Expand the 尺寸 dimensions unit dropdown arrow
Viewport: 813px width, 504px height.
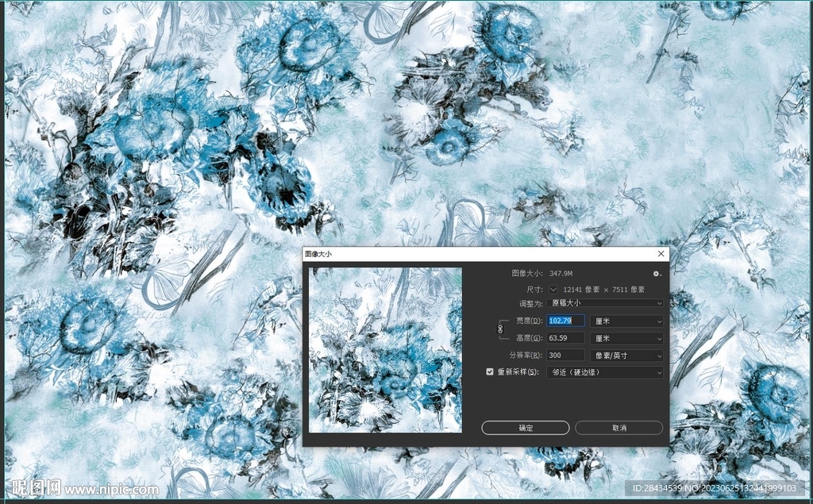point(553,289)
